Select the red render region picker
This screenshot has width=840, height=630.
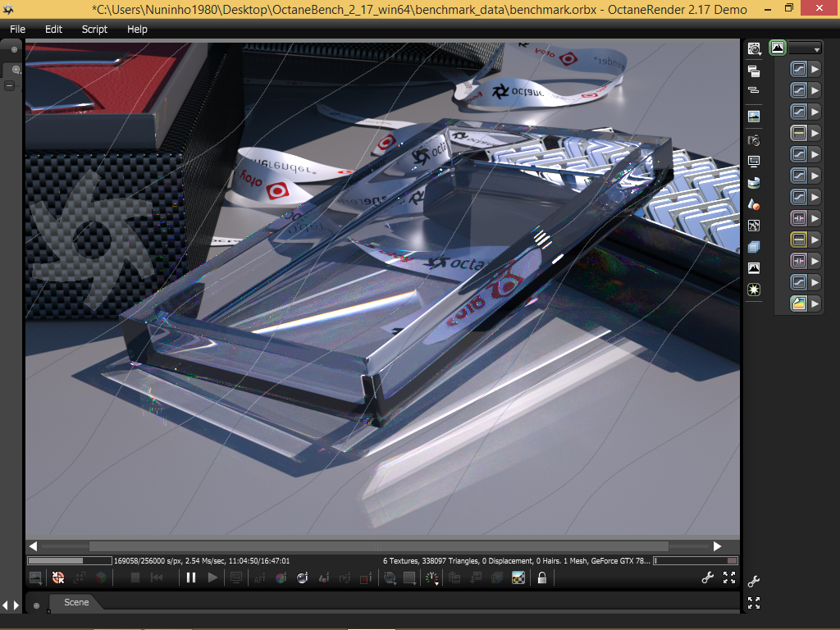coord(367,577)
